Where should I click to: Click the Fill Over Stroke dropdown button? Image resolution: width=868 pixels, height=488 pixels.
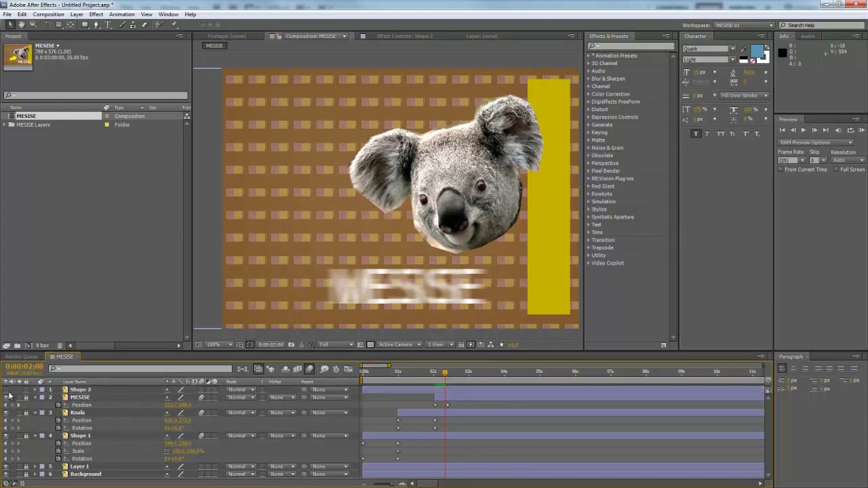point(745,96)
